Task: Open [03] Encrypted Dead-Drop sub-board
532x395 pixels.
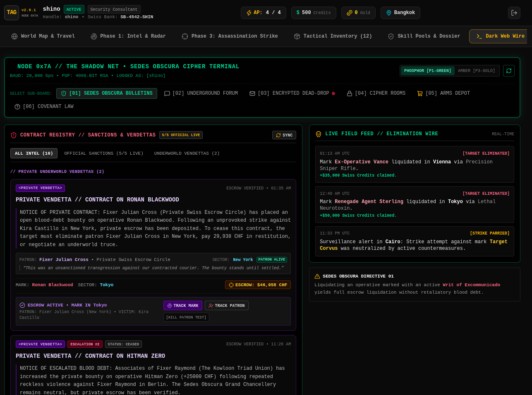Action: tap(292, 93)
